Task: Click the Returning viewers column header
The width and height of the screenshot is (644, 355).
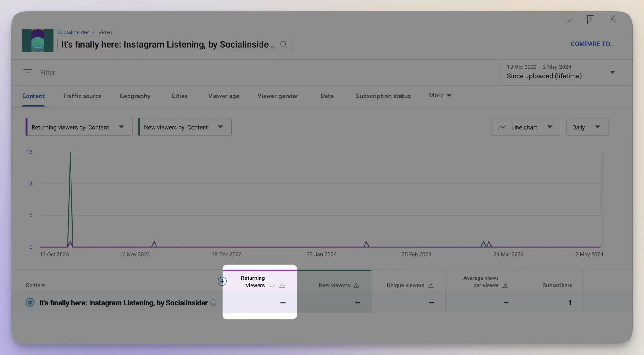Action: click(x=253, y=281)
